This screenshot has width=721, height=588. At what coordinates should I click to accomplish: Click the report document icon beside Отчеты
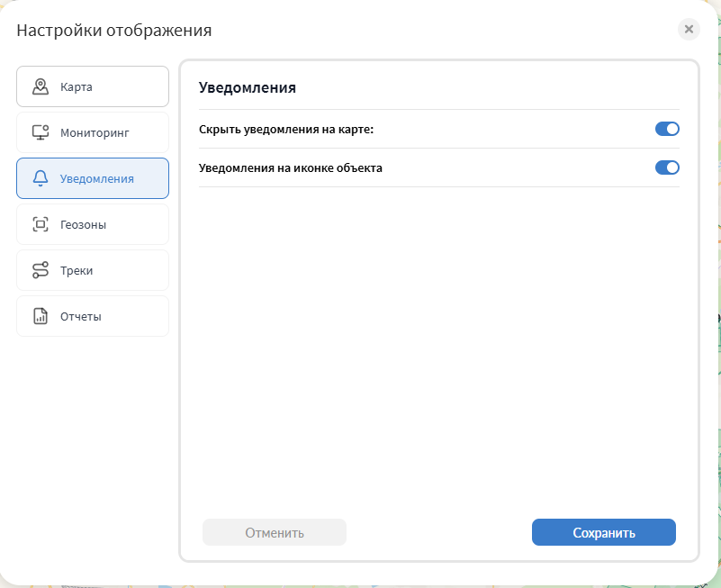pyautogui.click(x=41, y=317)
